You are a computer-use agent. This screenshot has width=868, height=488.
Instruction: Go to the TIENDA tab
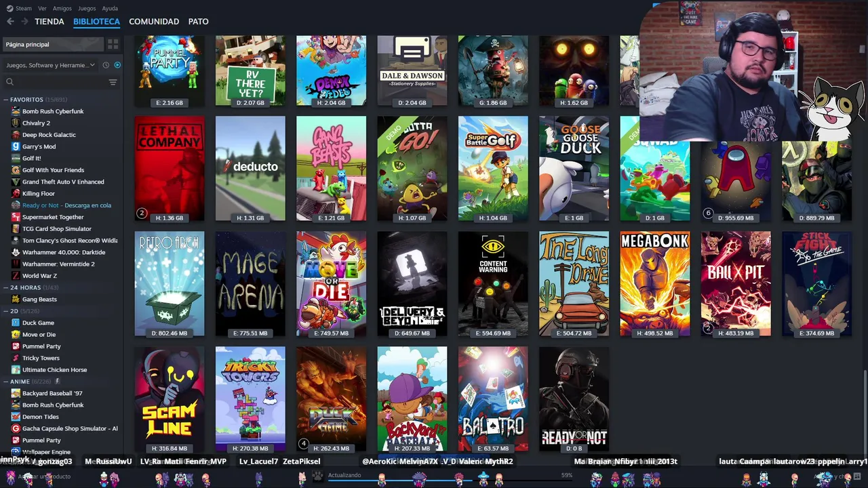coord(50,22)
